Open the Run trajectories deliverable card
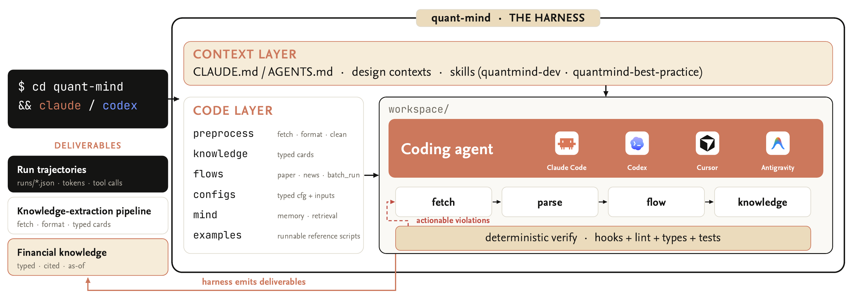Image resolution: width=868 pixels, height=299 pixels. coord(88,174)
